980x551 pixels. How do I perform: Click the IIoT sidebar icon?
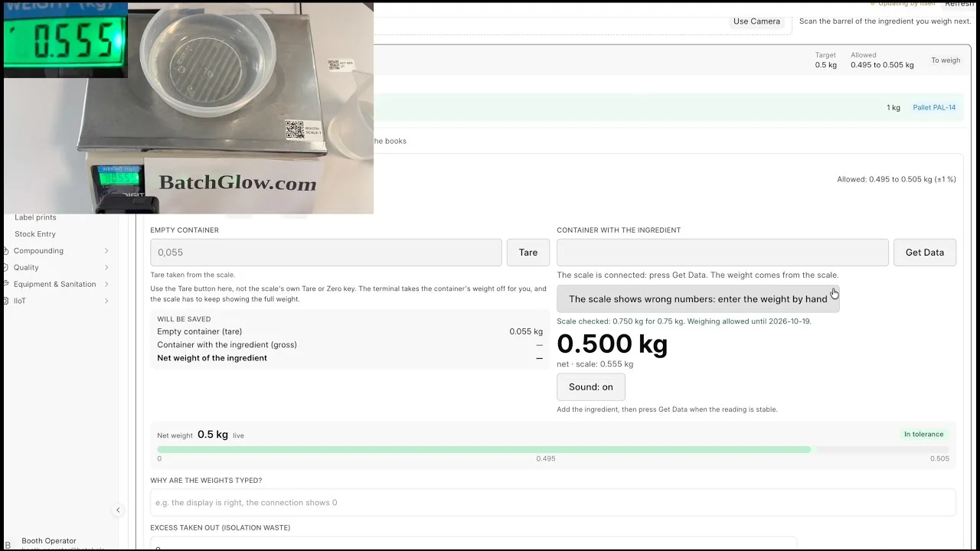click(x=5, y=302)
